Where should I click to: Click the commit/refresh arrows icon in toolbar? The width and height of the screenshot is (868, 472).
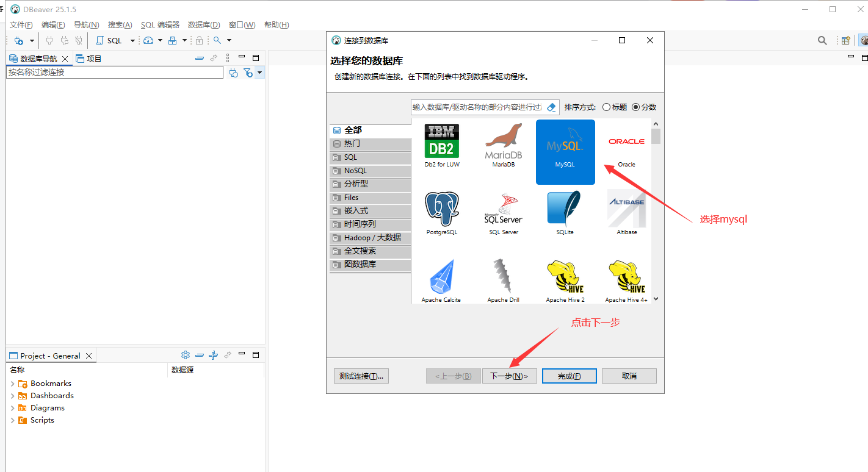coord(63,41)
